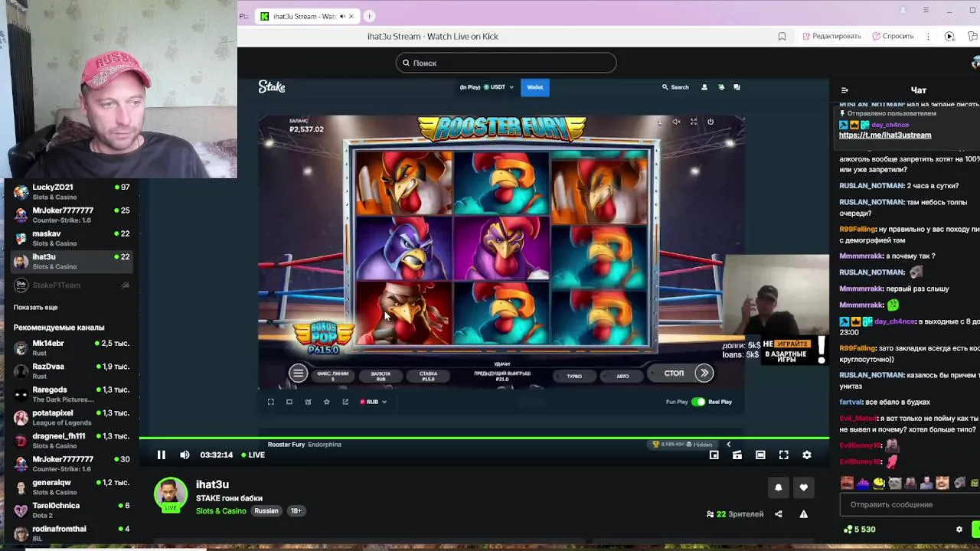This screenshot has height=551, width=980.
Task: Click the Bonus Pop ₽615.0 badge
Action: (x=324, y=337)
